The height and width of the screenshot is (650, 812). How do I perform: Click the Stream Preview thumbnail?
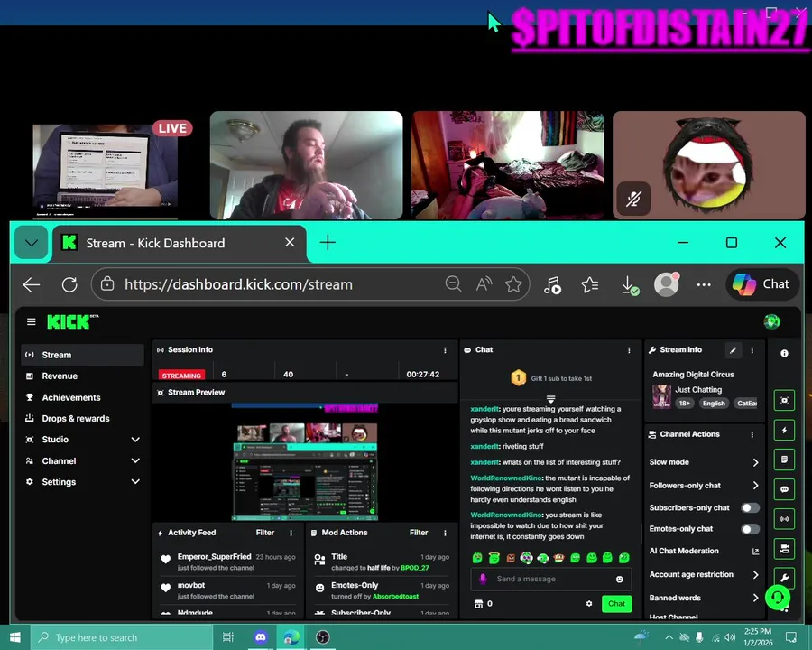pyautogui.click(x=305, y=462)
